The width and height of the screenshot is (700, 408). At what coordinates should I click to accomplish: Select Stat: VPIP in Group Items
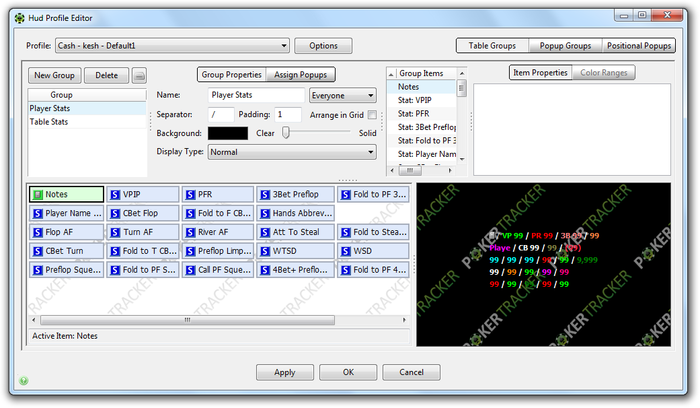422,100
